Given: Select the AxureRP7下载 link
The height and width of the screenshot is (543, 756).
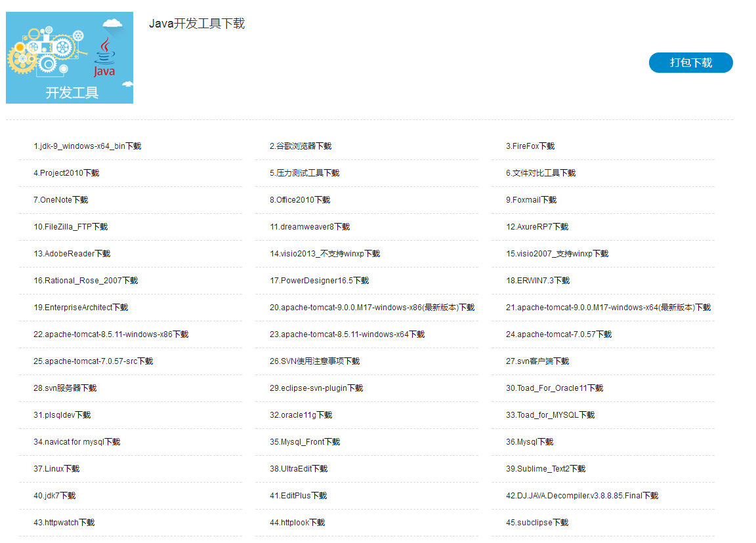Looking at the screenshot, I should point(537,227).
